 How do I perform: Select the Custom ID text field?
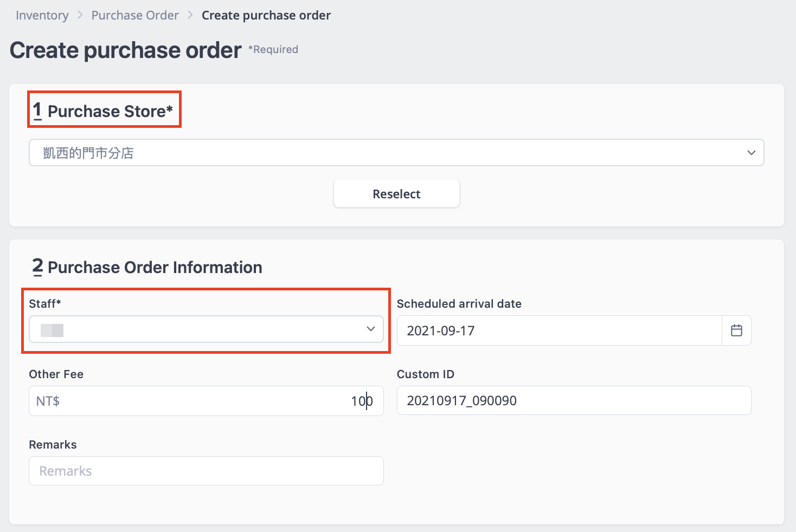tap(574, 401)
